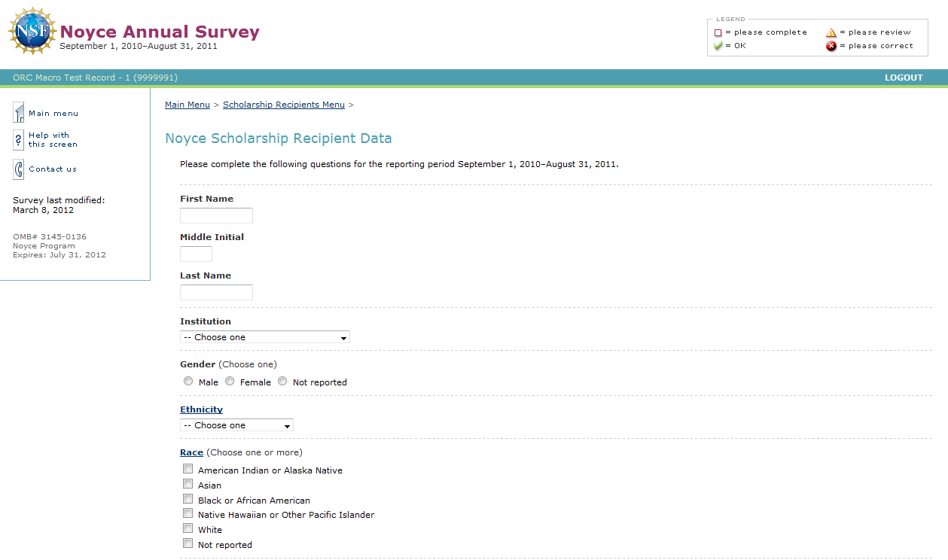
Task: Open the Race definition link
Action: click(191, 452)
